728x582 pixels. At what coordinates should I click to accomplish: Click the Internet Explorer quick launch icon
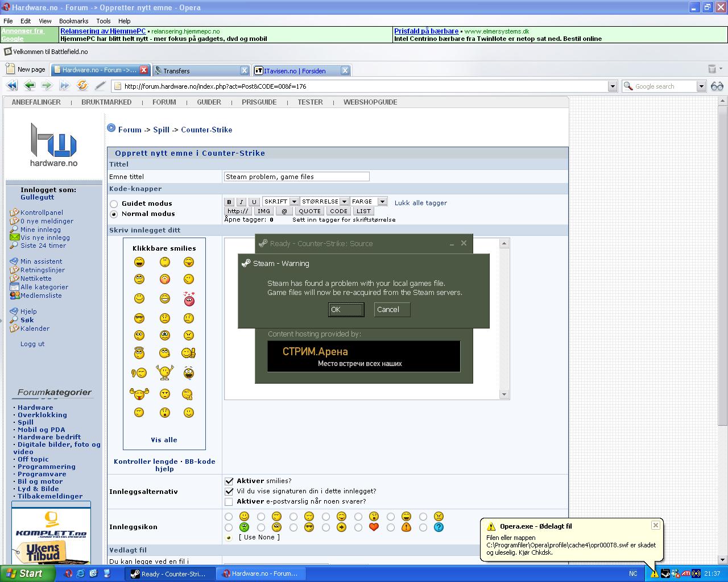tap(81, 573)
